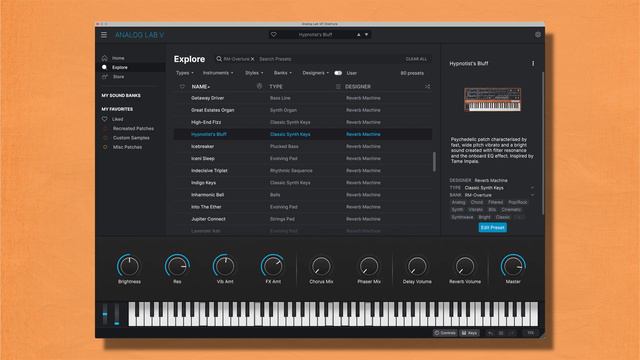Click heart icon next to Liked
640x360 pixels.
tap(105, 119)
